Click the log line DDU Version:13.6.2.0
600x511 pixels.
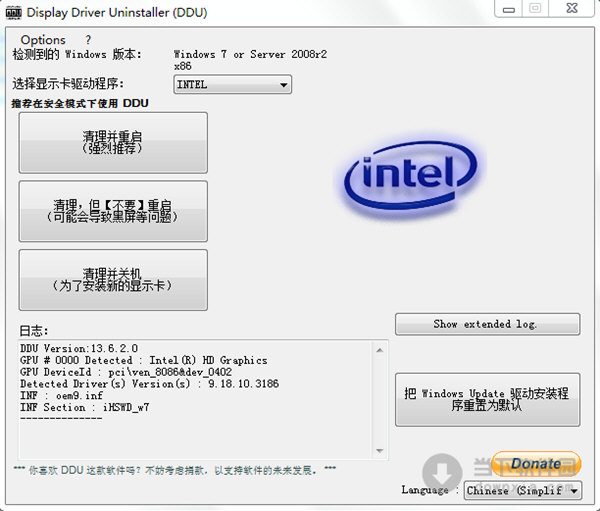point(79,348)
